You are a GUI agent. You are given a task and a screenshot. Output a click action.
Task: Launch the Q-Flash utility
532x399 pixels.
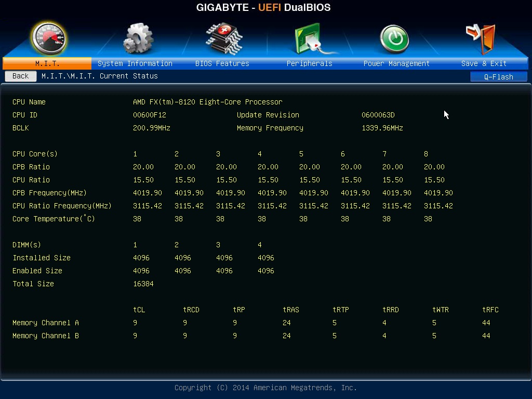pos(498,77)
